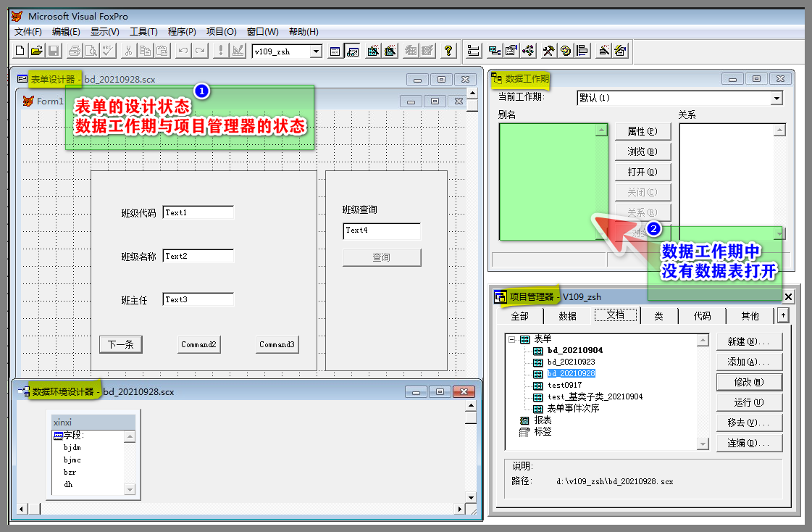Screen dimensions: 812x532
Task: Switch to the 代码 tab in project manager
Action: pos(702,316)
